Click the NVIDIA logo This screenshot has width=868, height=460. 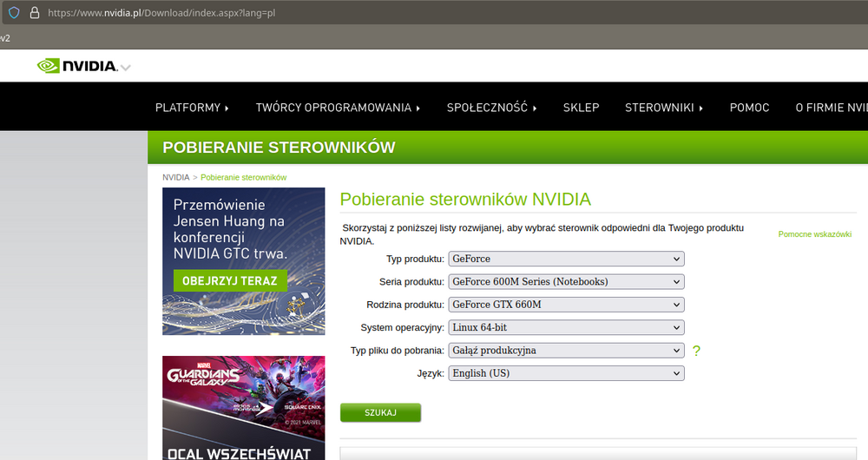[77, 66]
